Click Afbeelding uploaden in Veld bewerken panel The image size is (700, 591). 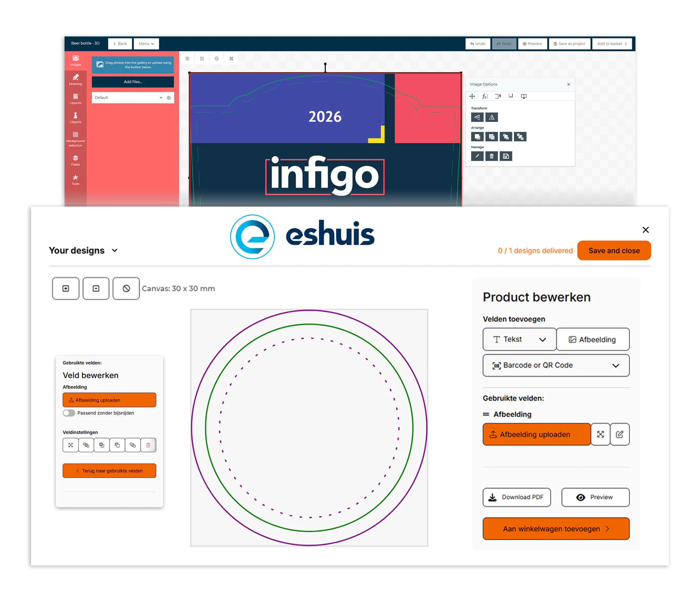pyautogui.click(x=109, y=400)
